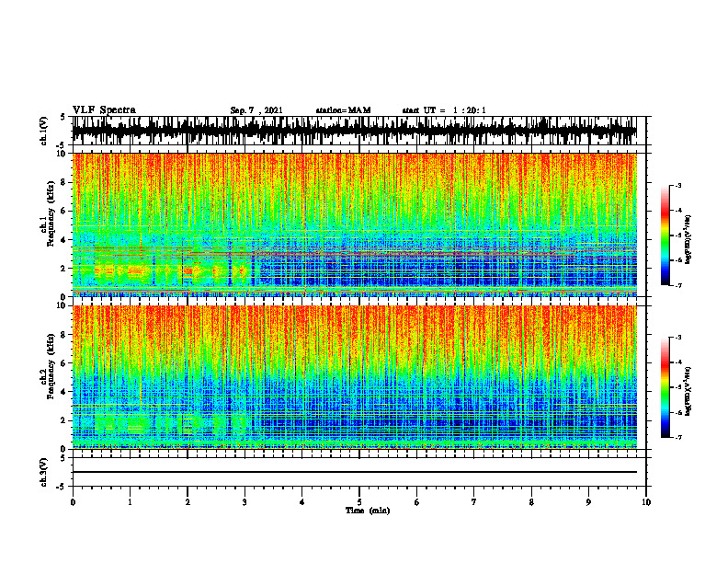The width and height of the screenshot is (728, 563).
Task: Click the "1" tick on the time axis
Action: (x=130, y=502)
